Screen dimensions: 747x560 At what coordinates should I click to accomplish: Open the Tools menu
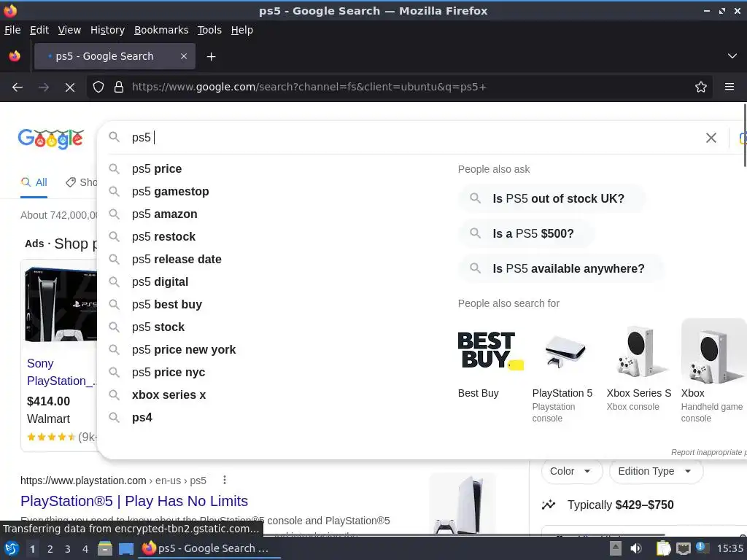(209, 30)
